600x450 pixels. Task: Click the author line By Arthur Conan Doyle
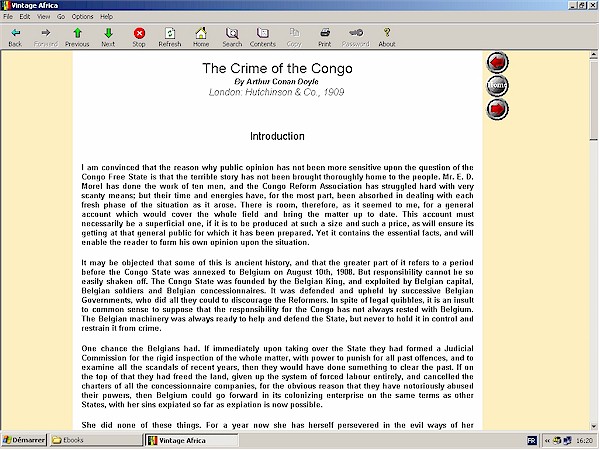(276, 82)
